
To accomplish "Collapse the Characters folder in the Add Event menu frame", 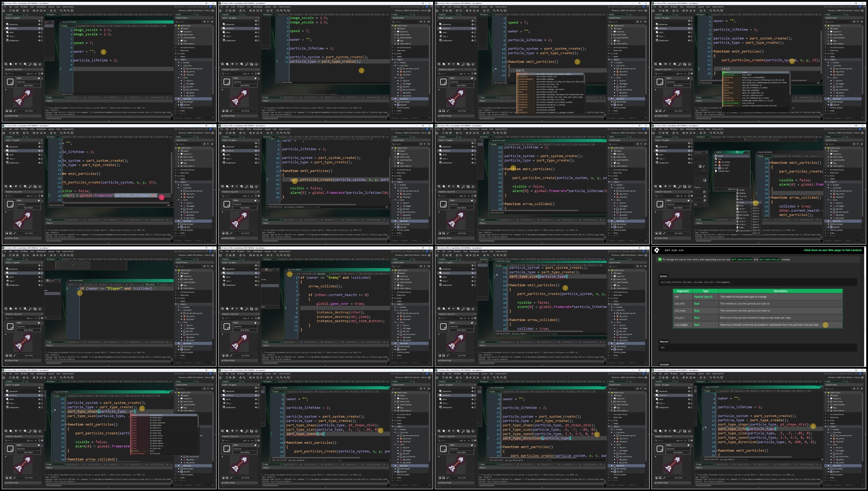I will pyautogui.click(x=828, y=188).
